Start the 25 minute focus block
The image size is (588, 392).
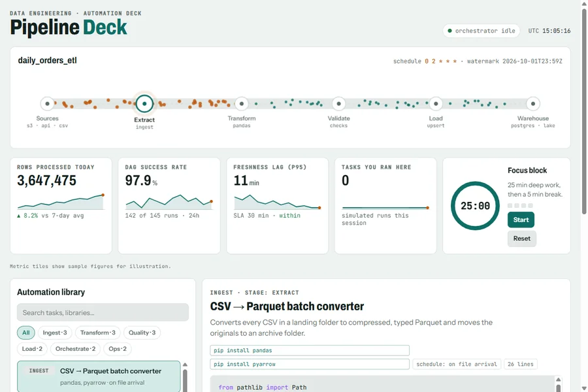click(x=521, y=220)
